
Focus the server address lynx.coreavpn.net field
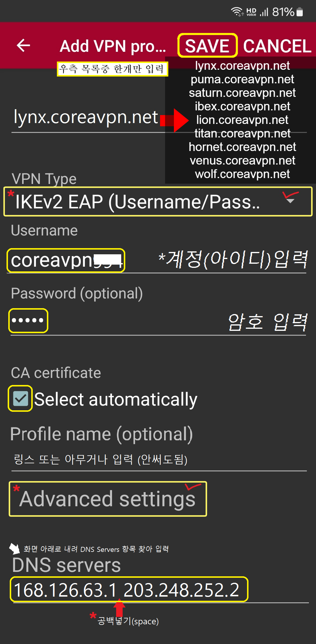pos(85,118)
